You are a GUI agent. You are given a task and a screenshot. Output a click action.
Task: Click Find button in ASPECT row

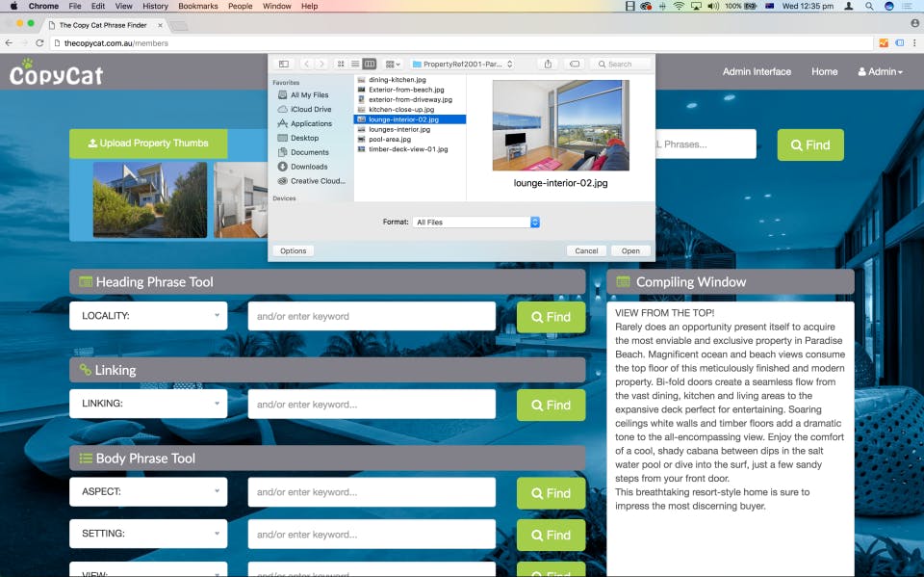(551, 493)
